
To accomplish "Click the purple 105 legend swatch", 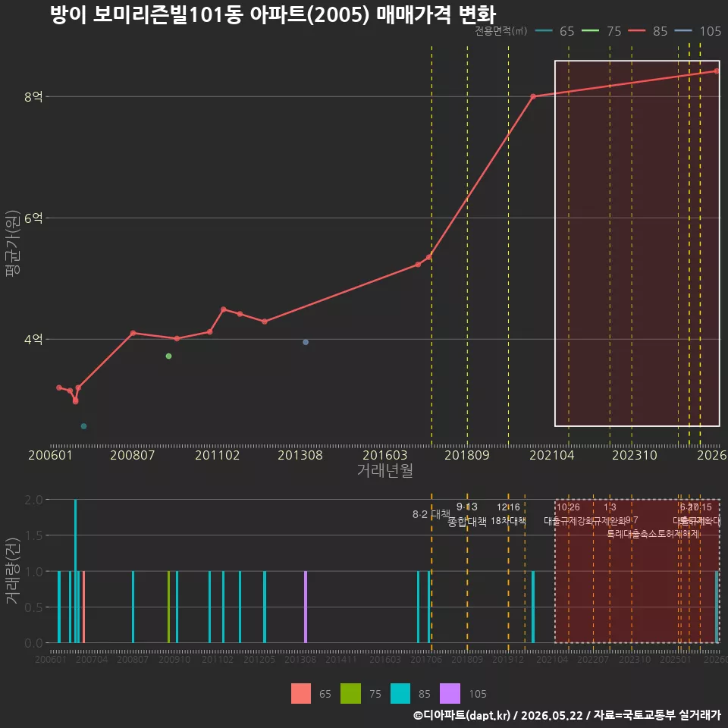I will coord(450,693).
